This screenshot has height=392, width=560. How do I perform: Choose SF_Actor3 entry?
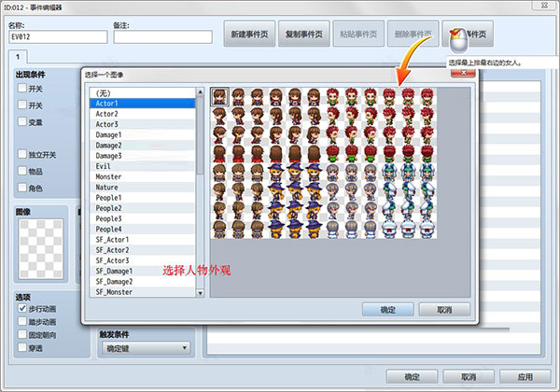click(143, 260)
